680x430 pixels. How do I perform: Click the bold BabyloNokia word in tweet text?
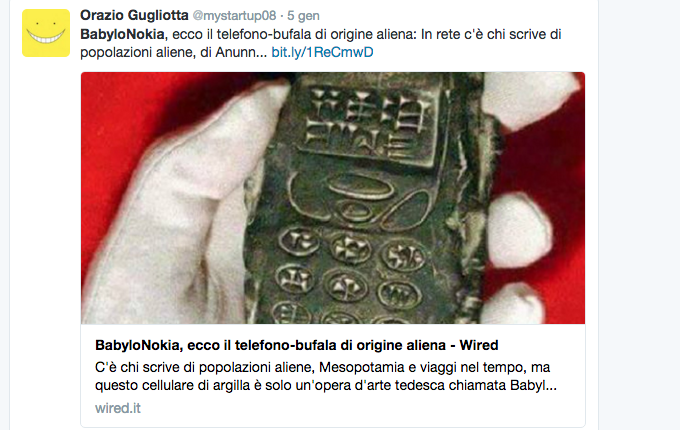(122, 34)
